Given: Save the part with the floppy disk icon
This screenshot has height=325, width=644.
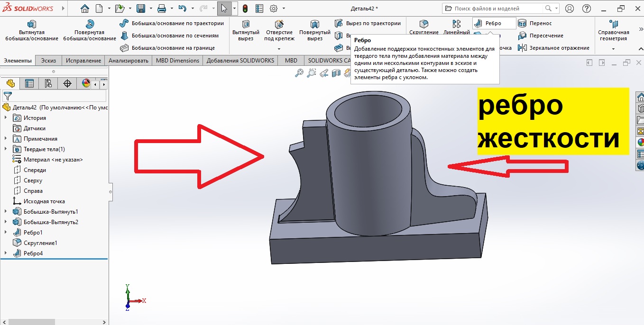Looking at the screenshot, I should (140, 9).
